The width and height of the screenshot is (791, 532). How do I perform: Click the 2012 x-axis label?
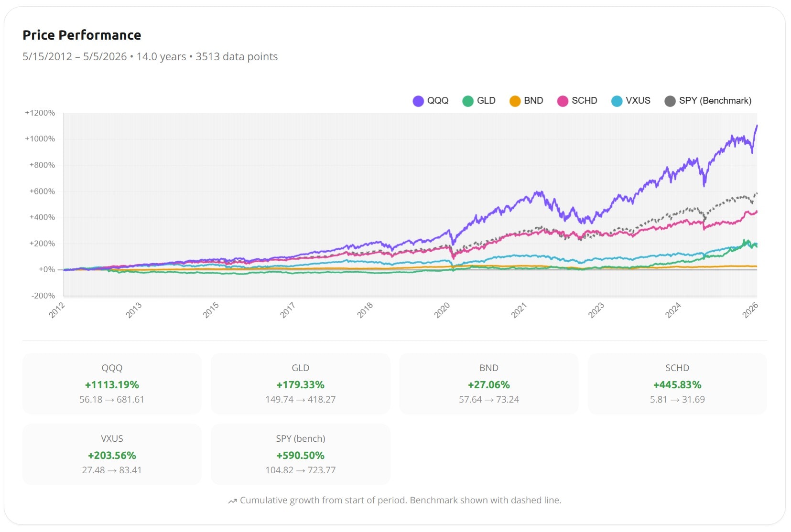click(x=57, y=310)
